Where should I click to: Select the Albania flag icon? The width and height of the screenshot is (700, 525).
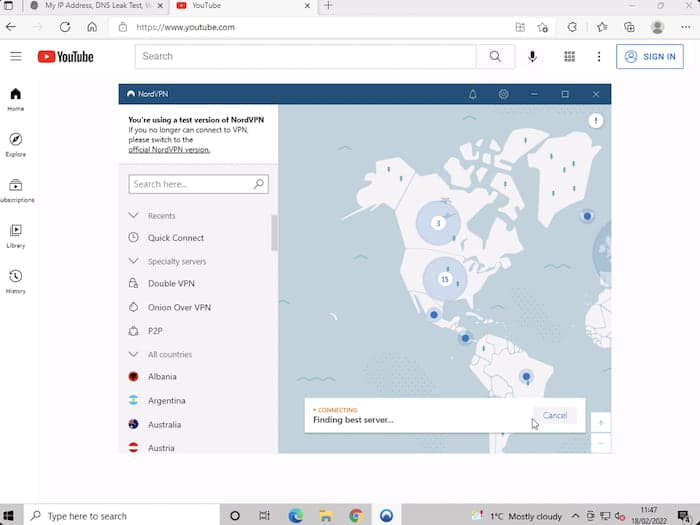click(133, 376)
